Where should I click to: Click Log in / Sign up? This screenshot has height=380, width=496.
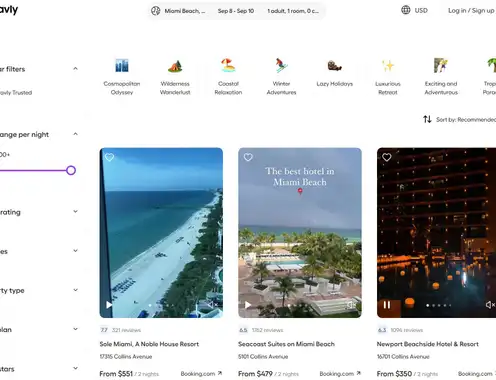pyautogui.click(x=471, y=10)
